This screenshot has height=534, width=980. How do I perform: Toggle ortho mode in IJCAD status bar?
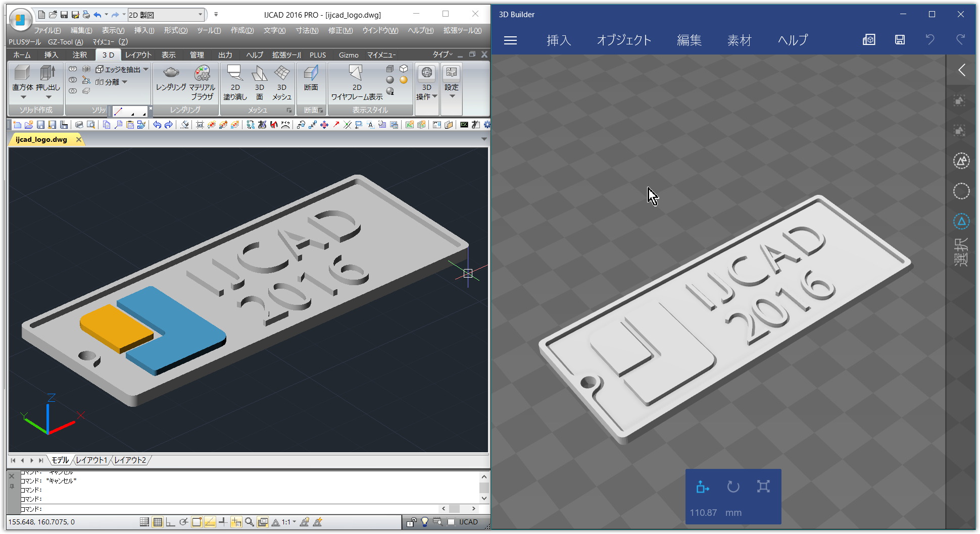coord(171,522)
